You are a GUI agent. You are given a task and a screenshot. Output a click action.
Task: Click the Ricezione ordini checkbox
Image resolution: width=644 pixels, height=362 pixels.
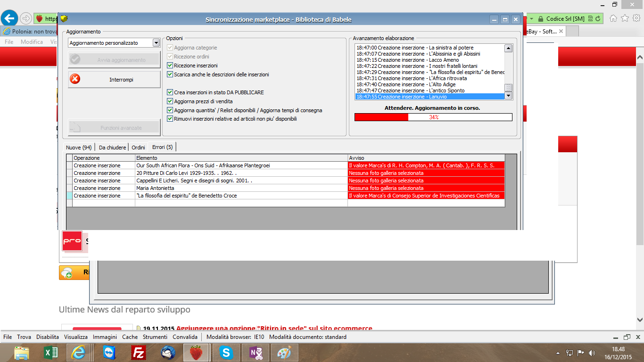pos(170,57)
